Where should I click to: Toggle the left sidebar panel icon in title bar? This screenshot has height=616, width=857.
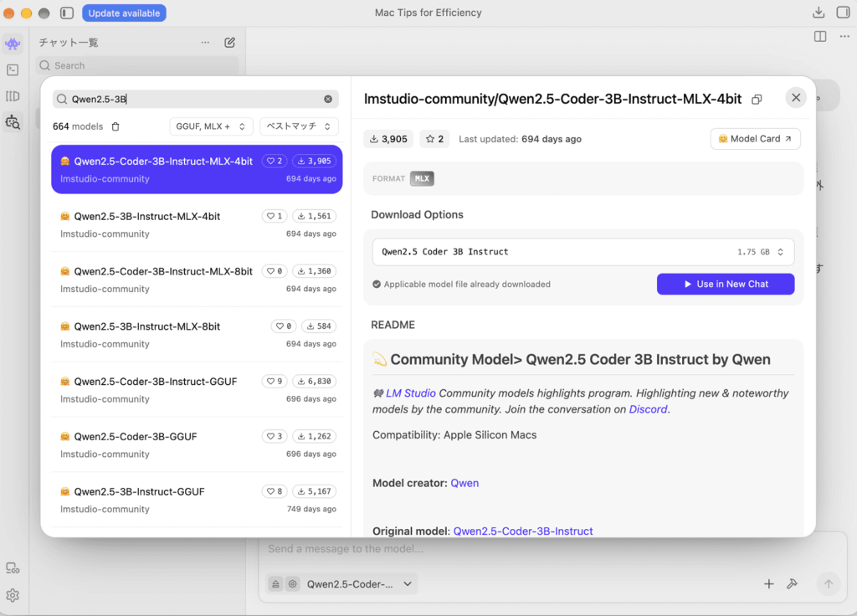(67, 13)
